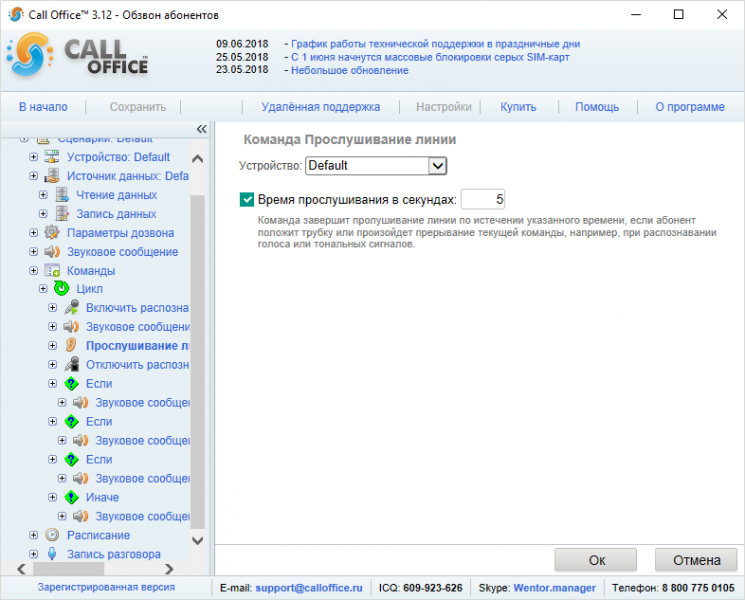Open Небольшое обновление news link

[x=350, y=70]
